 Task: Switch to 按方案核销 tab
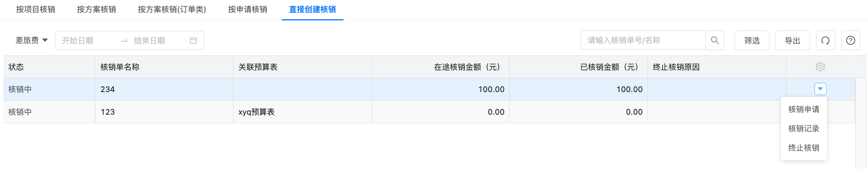tap(96, 9)
